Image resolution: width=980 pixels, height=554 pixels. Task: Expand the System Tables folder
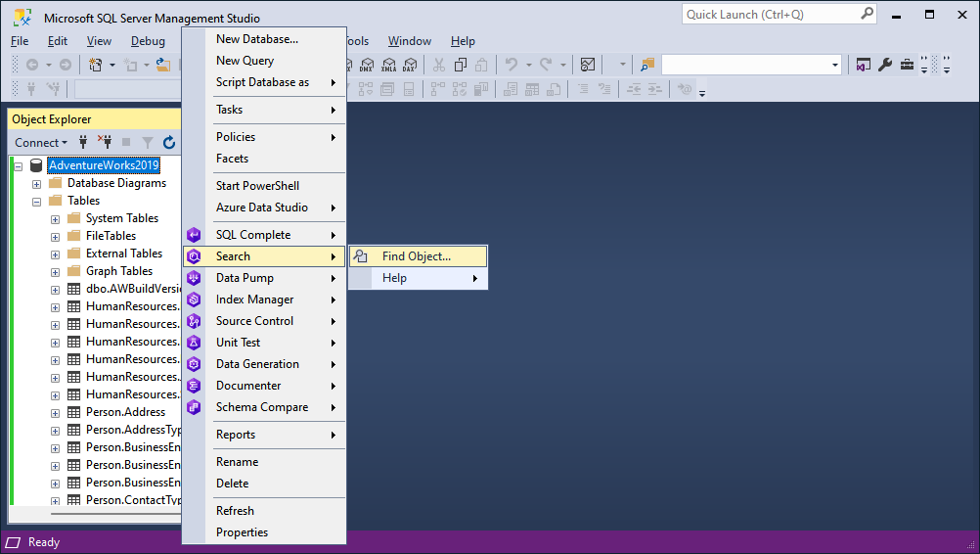55,219
